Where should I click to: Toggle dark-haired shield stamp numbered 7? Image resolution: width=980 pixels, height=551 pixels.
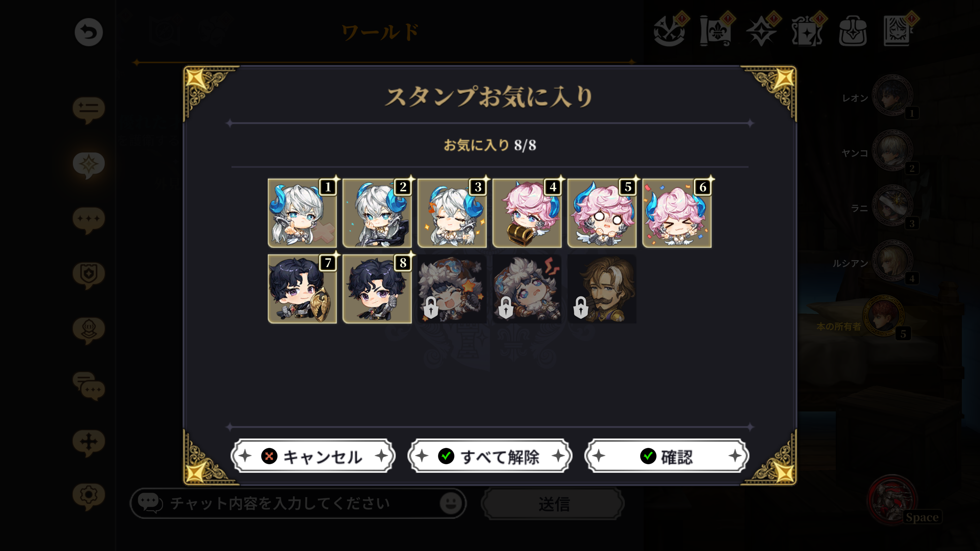tap(302, 289)
